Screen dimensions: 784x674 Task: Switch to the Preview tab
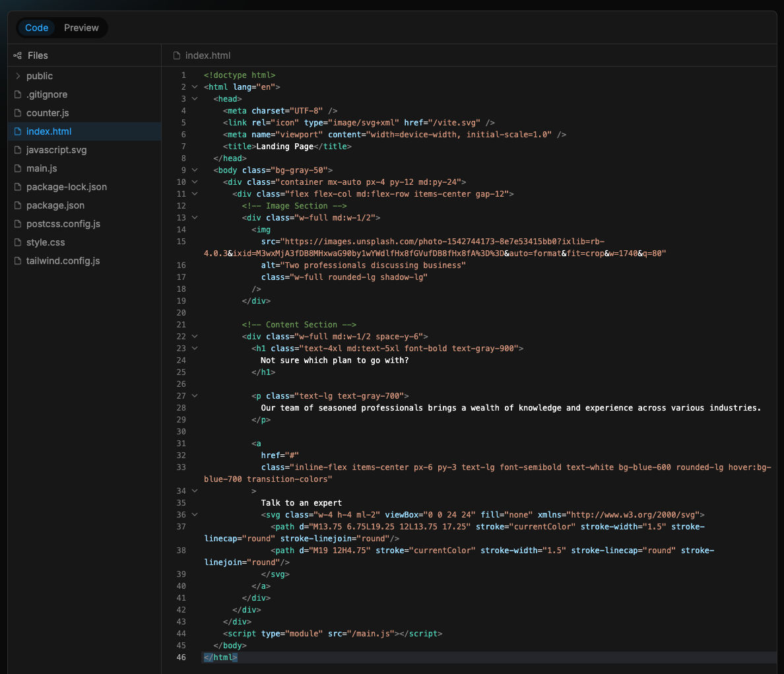click(81, 28)
